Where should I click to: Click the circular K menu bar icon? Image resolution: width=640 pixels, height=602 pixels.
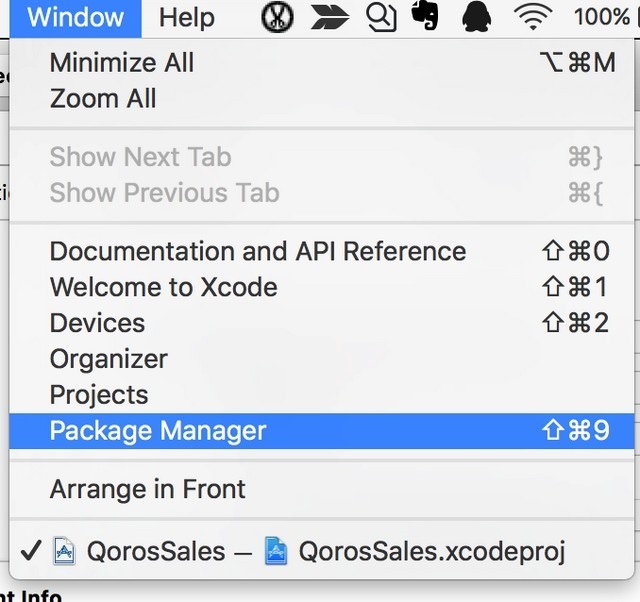click(277, 16)
